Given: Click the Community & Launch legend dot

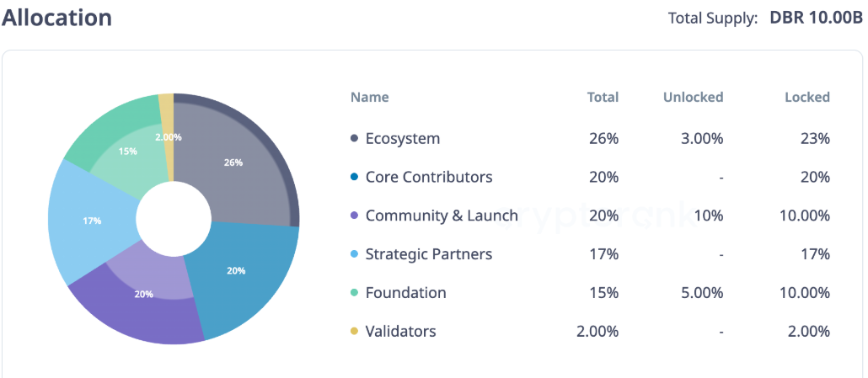Looking at the screenshot, I should point(354,216).
